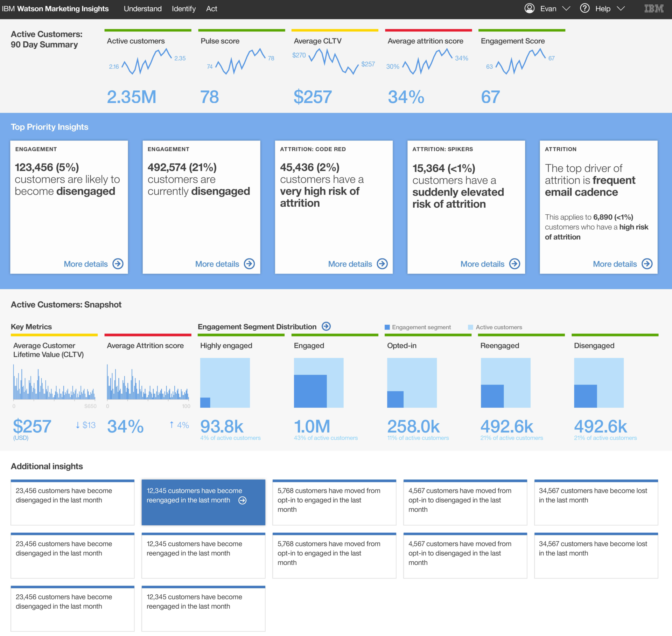The image size is (672, 636).
Task: Open second-row 12,345 customers reengaged insight
Action: pyautogui.click(x=203, y=555)
